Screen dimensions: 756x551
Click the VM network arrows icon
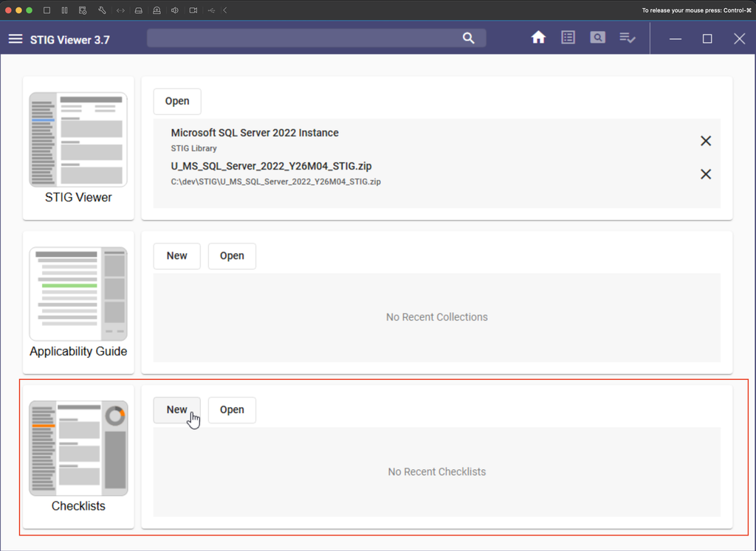pyautogui.click(x=120, y=10)
